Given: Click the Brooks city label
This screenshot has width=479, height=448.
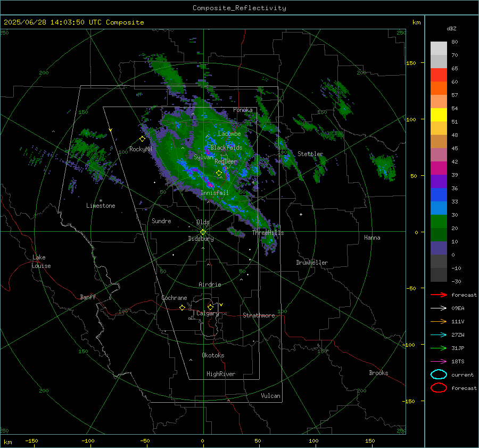Looking at the screenshot, I should [x=378, y=373].
